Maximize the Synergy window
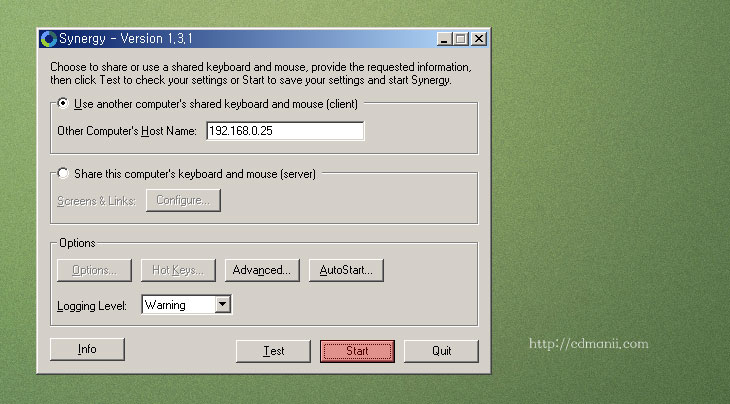 (x=460, y=39)
